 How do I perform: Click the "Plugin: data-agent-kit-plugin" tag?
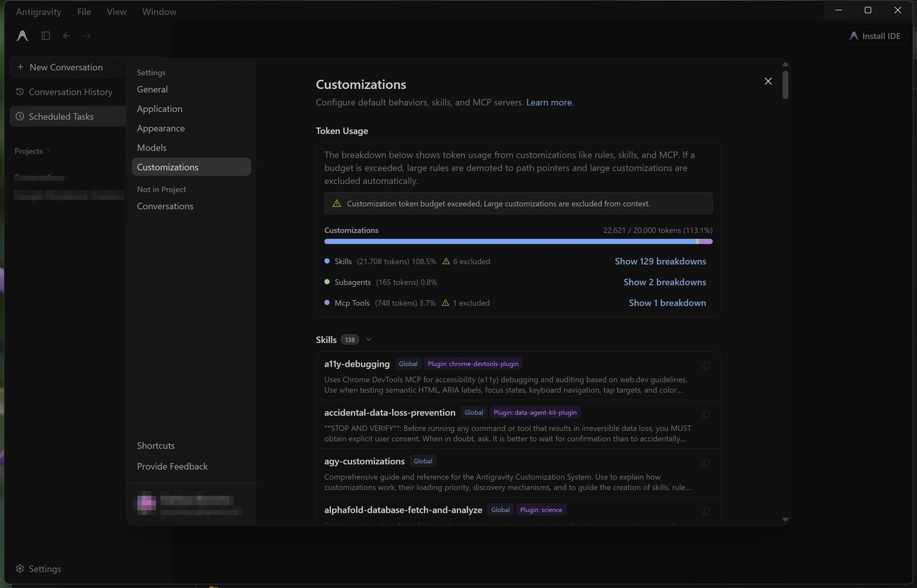[535, 413]
